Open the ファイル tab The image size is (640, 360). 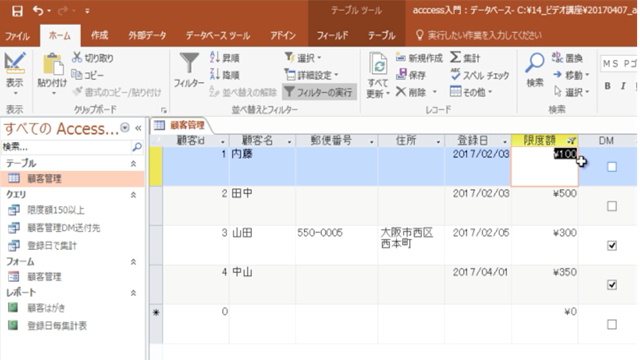pos(18,36)
